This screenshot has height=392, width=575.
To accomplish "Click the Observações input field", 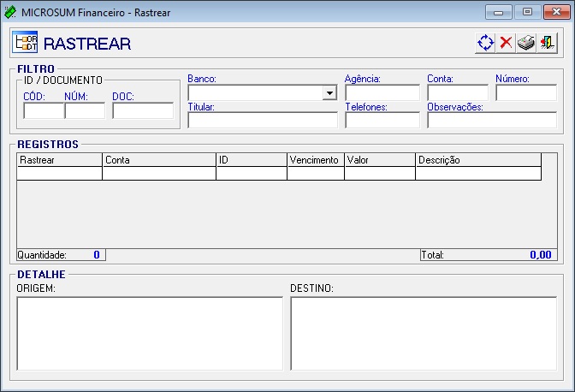I will tap(492, 121).
